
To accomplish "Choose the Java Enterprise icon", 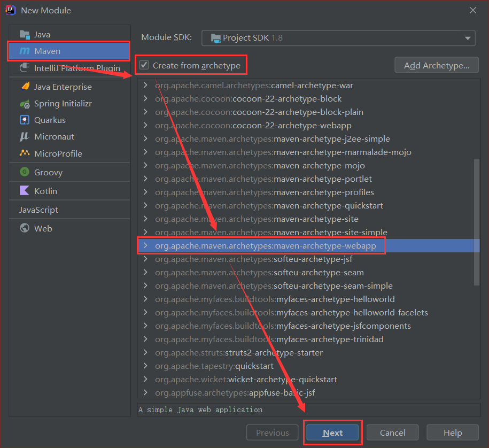I will (25, 87).
